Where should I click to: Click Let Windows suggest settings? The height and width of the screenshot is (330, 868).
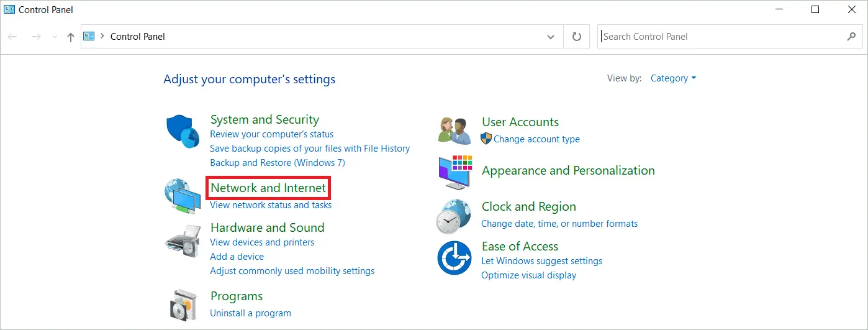(542, 261)
